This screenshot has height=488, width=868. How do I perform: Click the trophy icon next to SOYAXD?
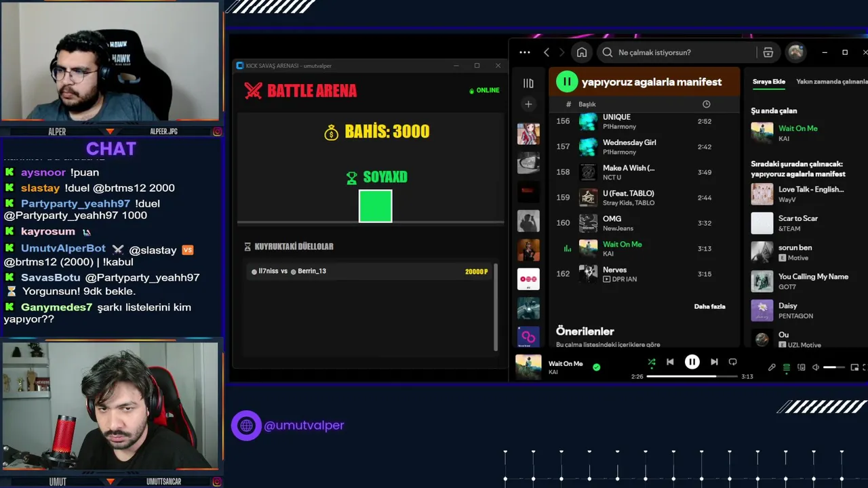351,178
